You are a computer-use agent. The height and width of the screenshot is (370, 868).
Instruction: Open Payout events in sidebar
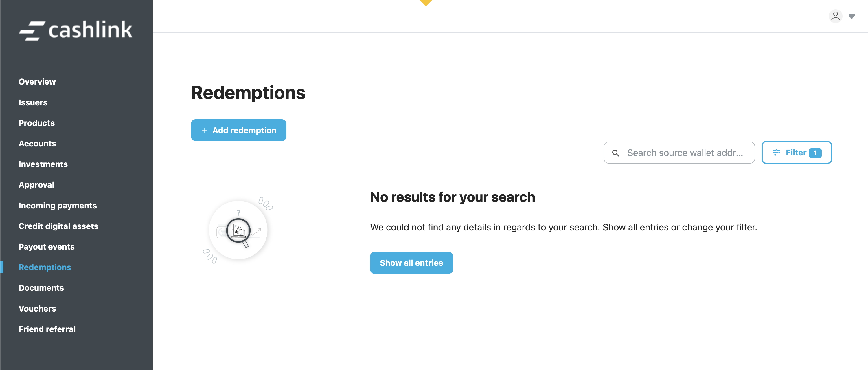pos(47,247)
